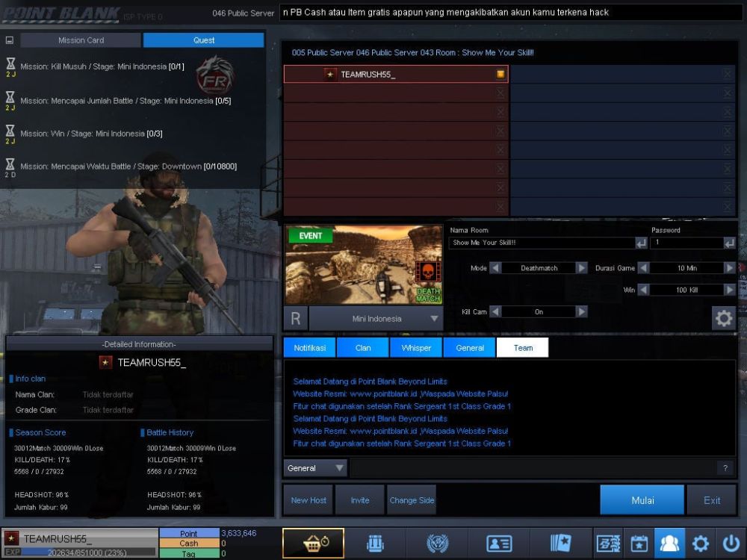Click the chat help question mark
Viewport: 747px width, 560px height.
(725, 469)
